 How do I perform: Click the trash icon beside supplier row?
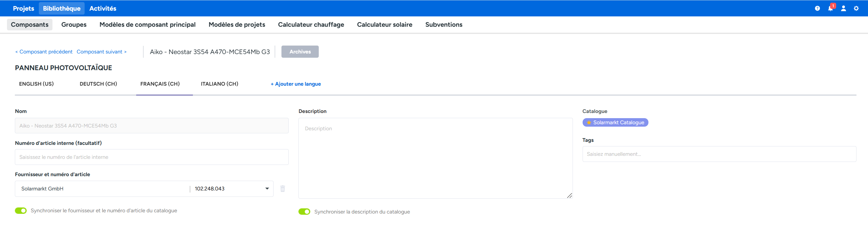[x=282, y=189]
